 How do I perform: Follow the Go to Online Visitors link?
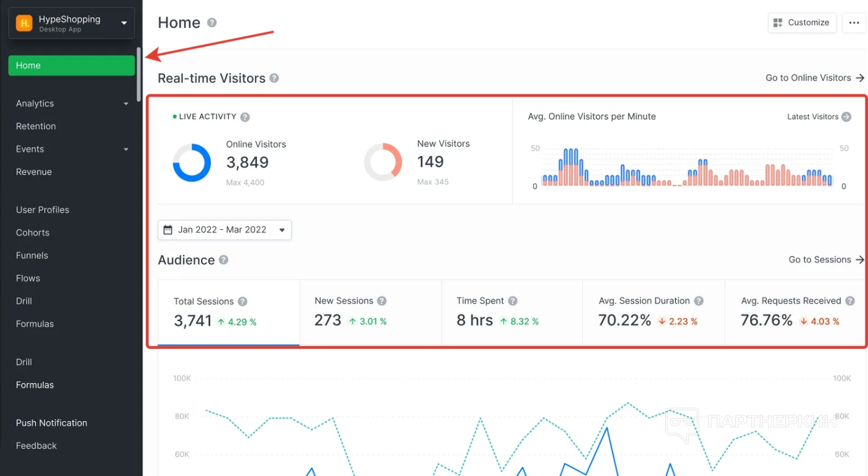click(815, 78)
